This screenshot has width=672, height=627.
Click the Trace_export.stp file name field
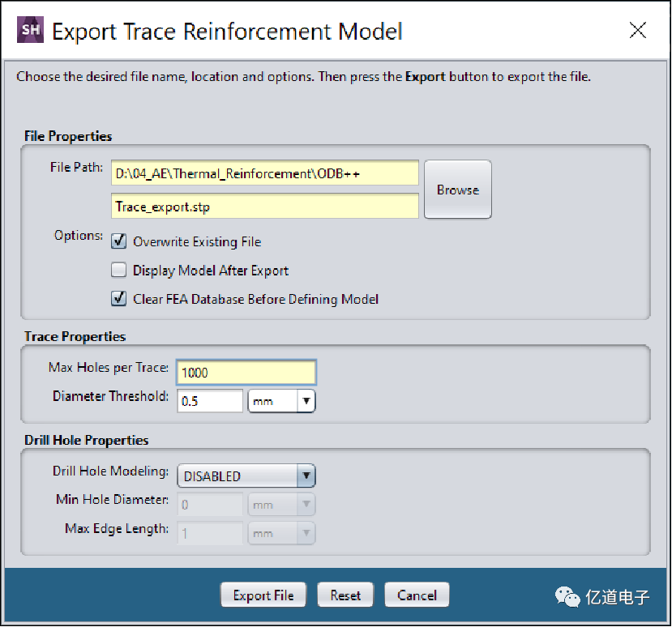(x=264, y=206)
